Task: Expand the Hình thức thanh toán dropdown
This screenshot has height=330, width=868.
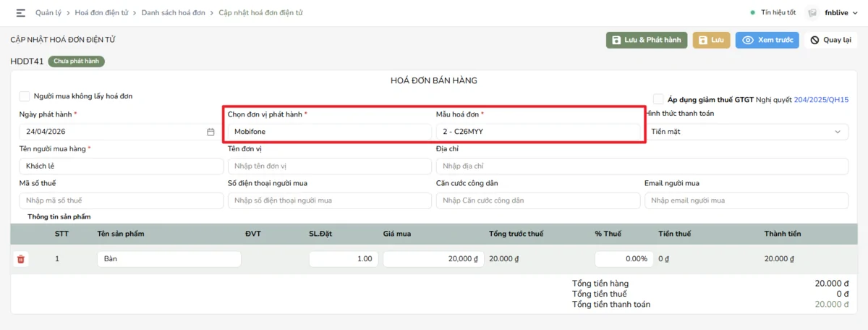Action: 746,132
